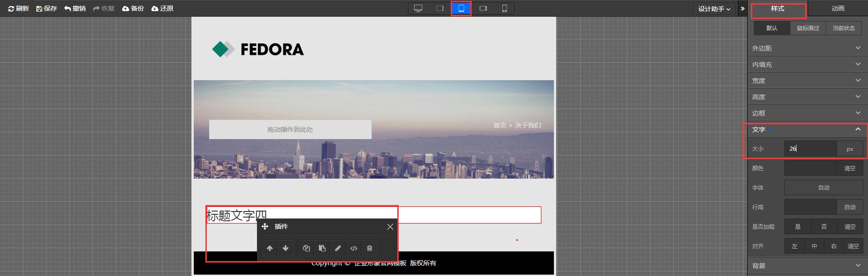Switch to desktop monitor preview
The height and width of the screenshot is (276, 868).
(418, 8)
